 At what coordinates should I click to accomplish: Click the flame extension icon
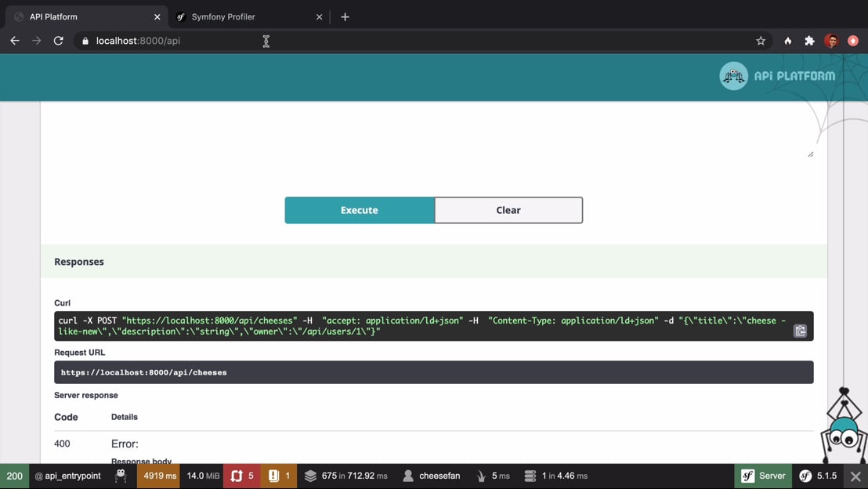pos(787,41)
